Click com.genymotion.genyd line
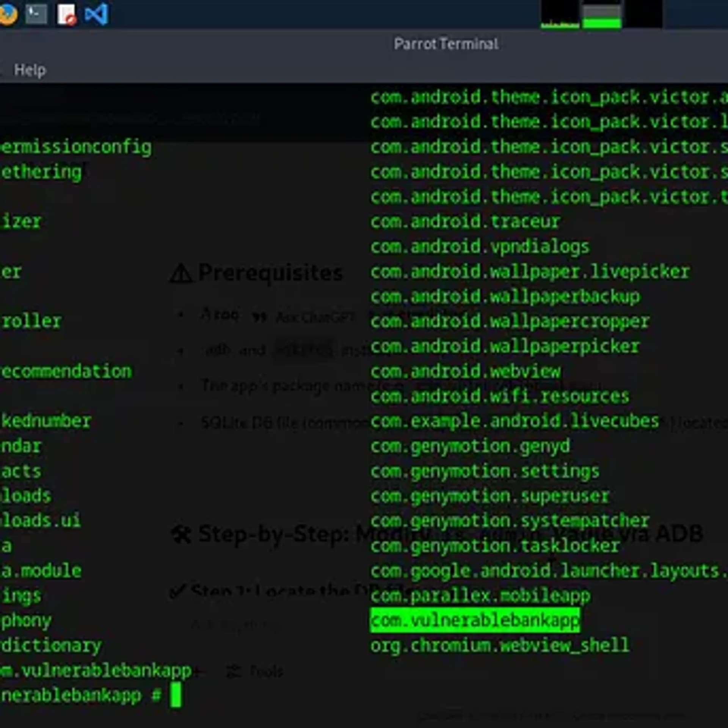Image resolution: width=728 pixels, height=728 pixels. pyautogui.click(x=470, y=447)
